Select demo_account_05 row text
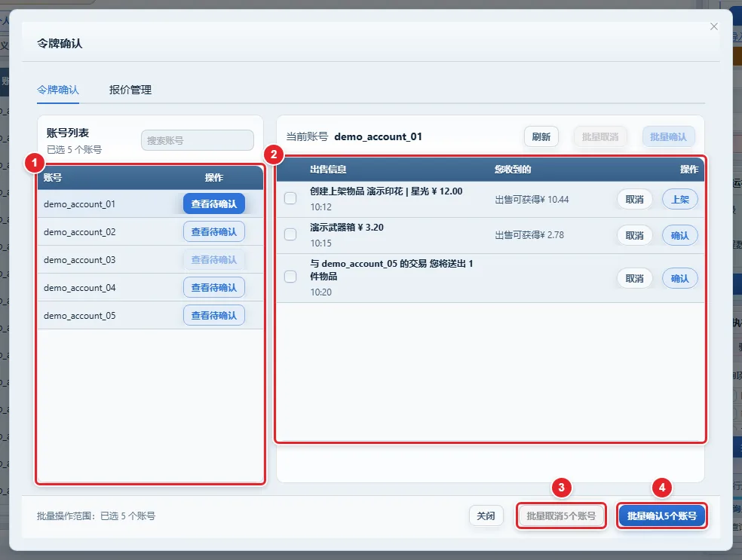Viewport: 742px width, 560px height. (x=79, y=316)
